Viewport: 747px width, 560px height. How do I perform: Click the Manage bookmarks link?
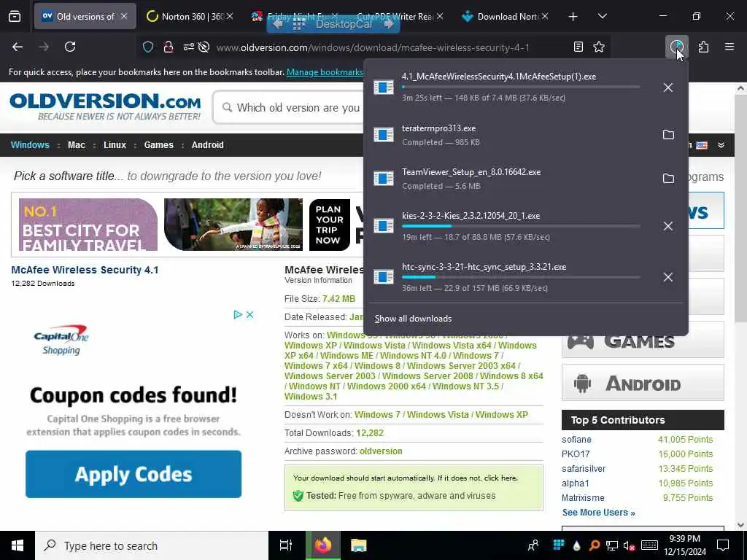[x=325, y=72]
